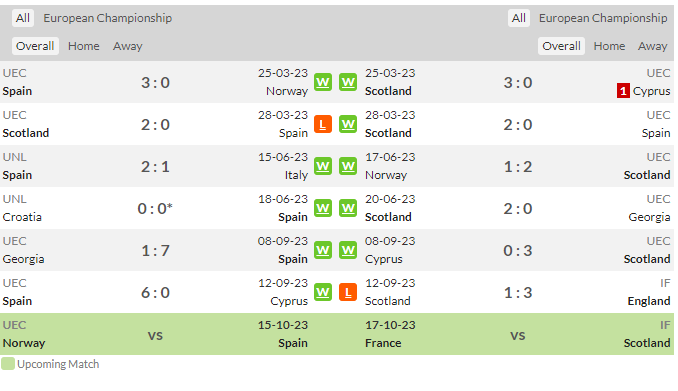Viewport: 678px width, 391px height.
Task: Open the Georgia vs Spain 1:7 score
Action: tap(155, 250)
